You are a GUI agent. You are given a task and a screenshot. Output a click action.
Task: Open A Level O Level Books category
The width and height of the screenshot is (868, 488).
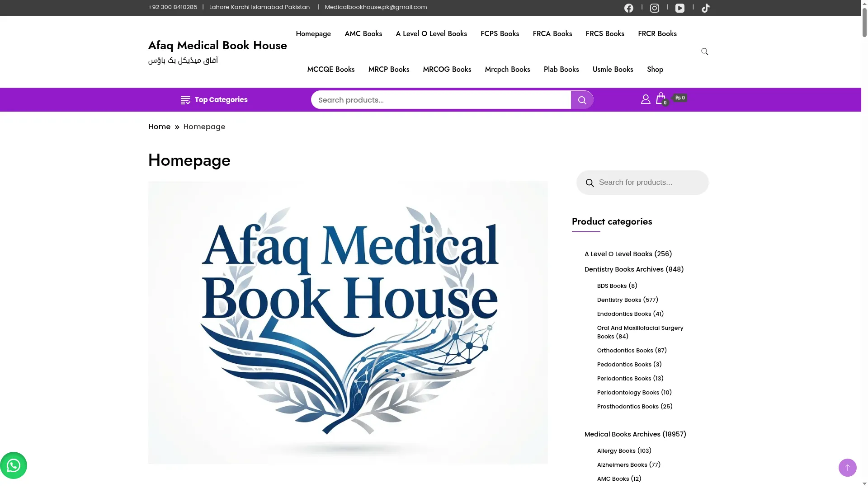point(618,254)
